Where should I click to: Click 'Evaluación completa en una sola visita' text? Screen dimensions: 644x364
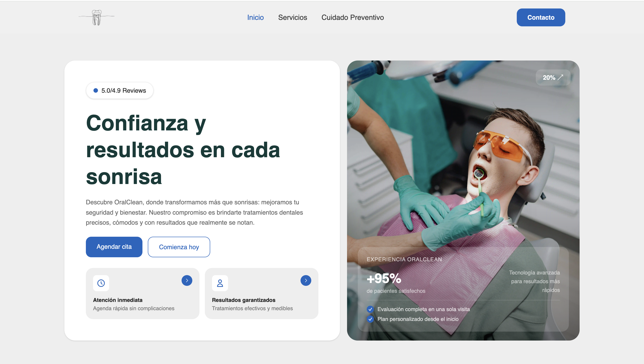424,309
